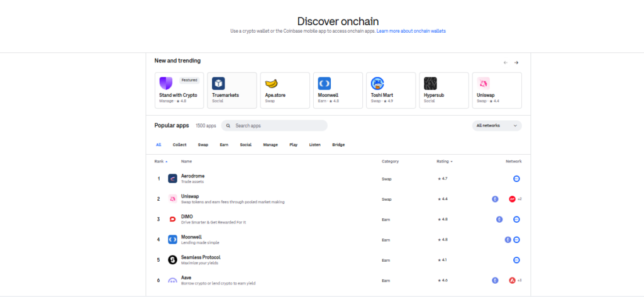Go to next trending apps with right arrow

tap(516, 63)
